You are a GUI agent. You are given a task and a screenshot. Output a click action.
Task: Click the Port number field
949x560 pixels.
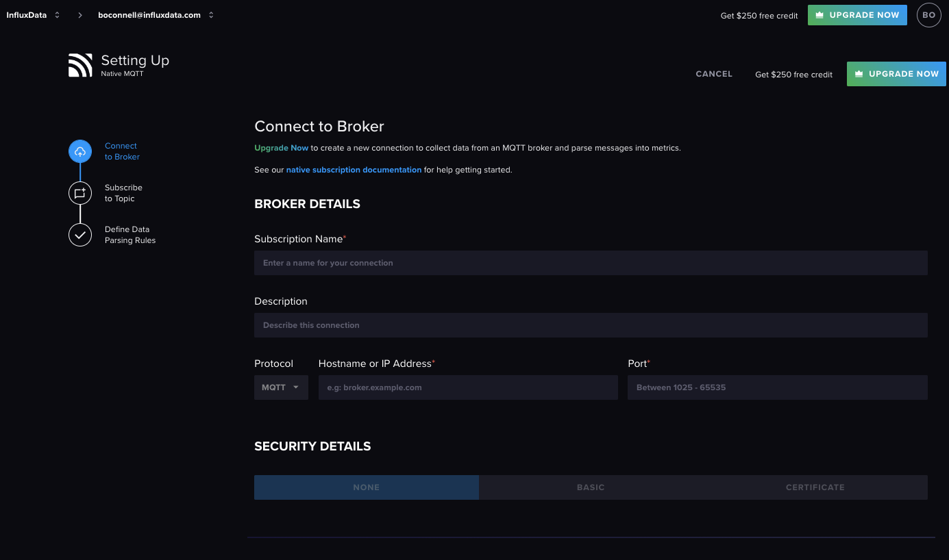click(x=777, y=387)
